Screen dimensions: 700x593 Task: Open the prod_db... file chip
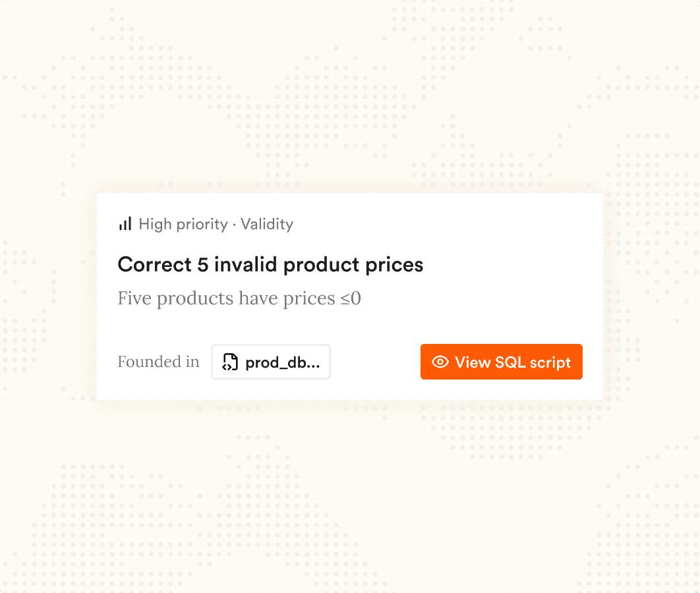point(271,362)
